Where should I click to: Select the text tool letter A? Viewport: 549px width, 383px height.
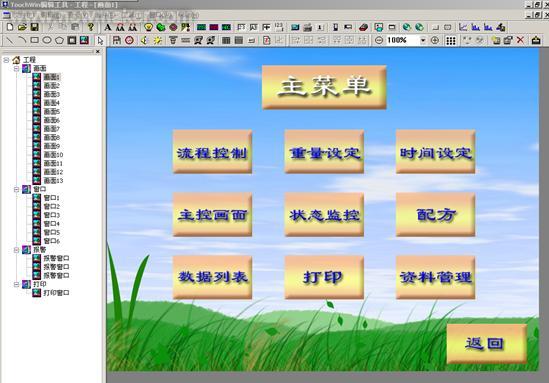click(x=108, y=27)
